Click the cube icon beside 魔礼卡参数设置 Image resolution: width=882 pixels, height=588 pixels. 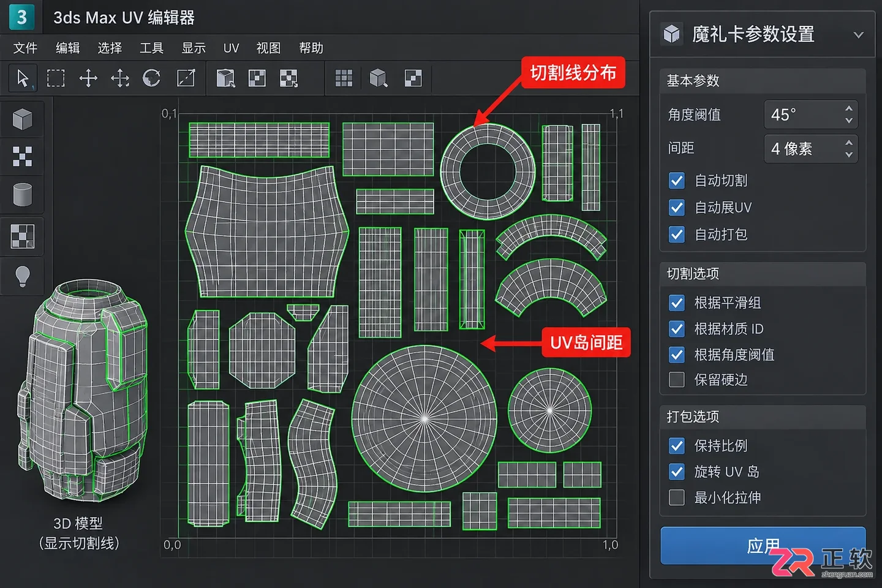(672, 34)
